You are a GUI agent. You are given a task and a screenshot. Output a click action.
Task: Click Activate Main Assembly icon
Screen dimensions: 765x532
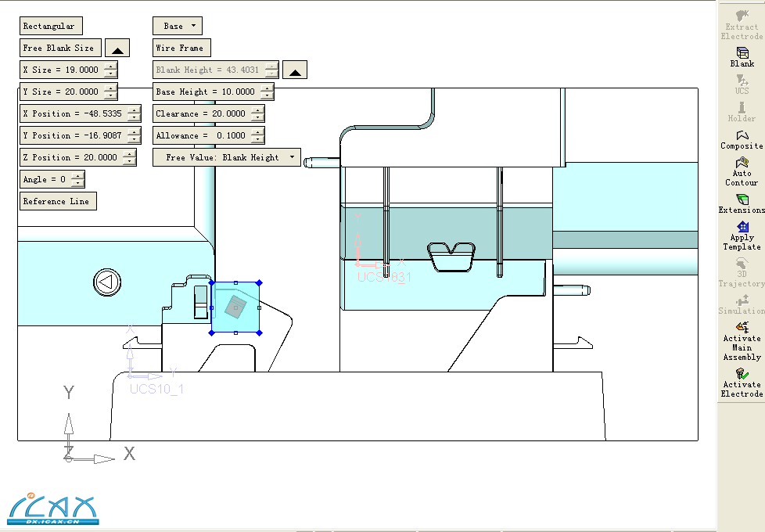tap(742, 327)
